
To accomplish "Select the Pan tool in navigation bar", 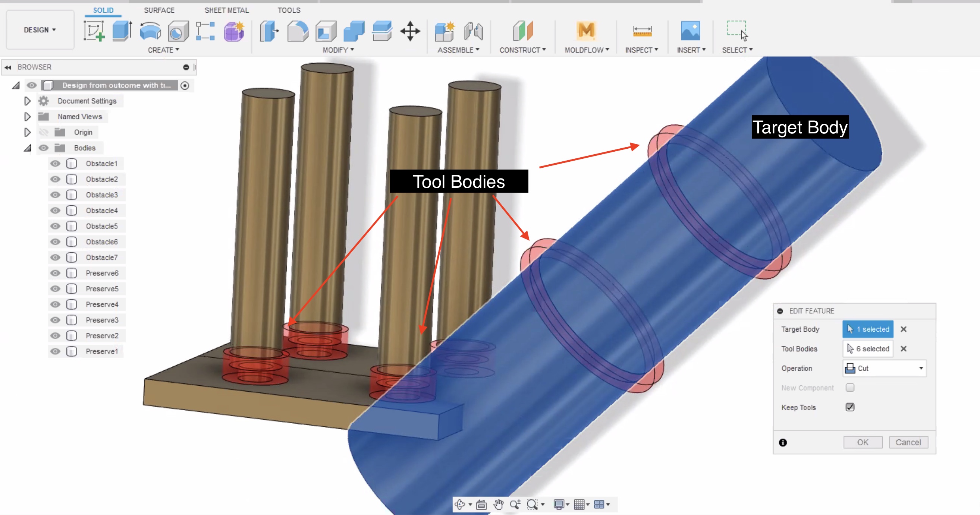I will pos(498,504).
